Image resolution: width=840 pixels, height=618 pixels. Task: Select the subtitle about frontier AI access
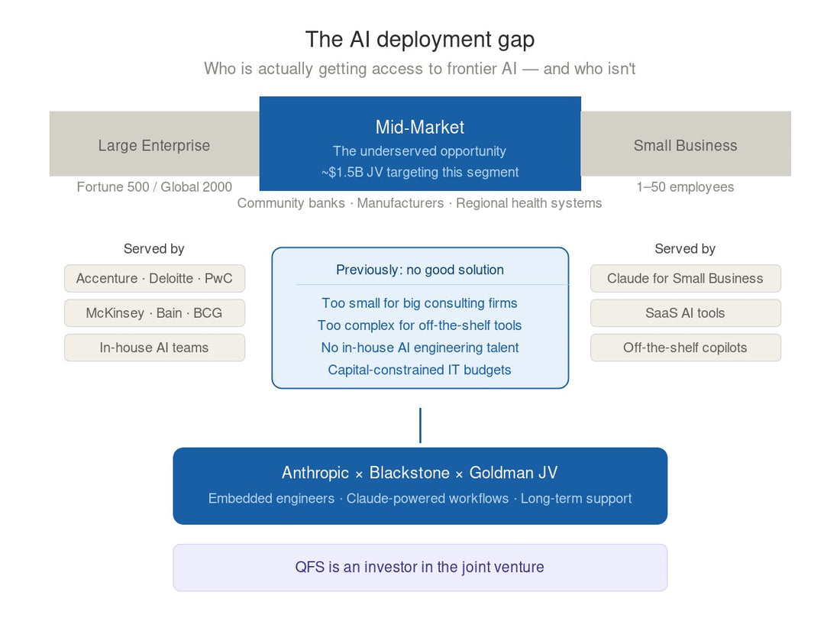[419, 69]
